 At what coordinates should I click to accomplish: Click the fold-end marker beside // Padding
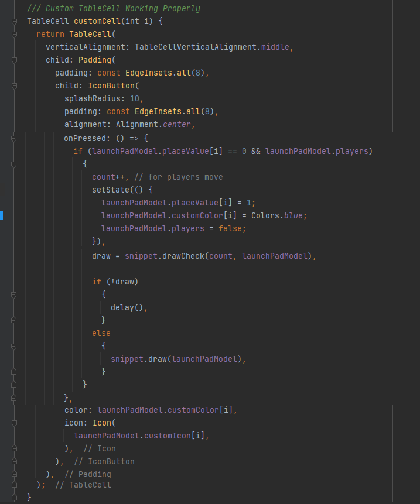[x=15, y=474]
